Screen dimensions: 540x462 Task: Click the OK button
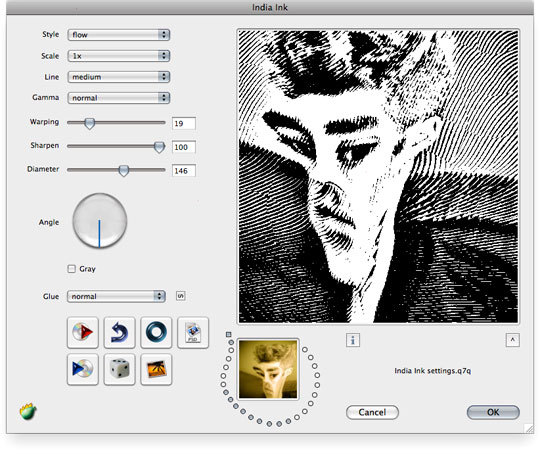tap(493, 412)
